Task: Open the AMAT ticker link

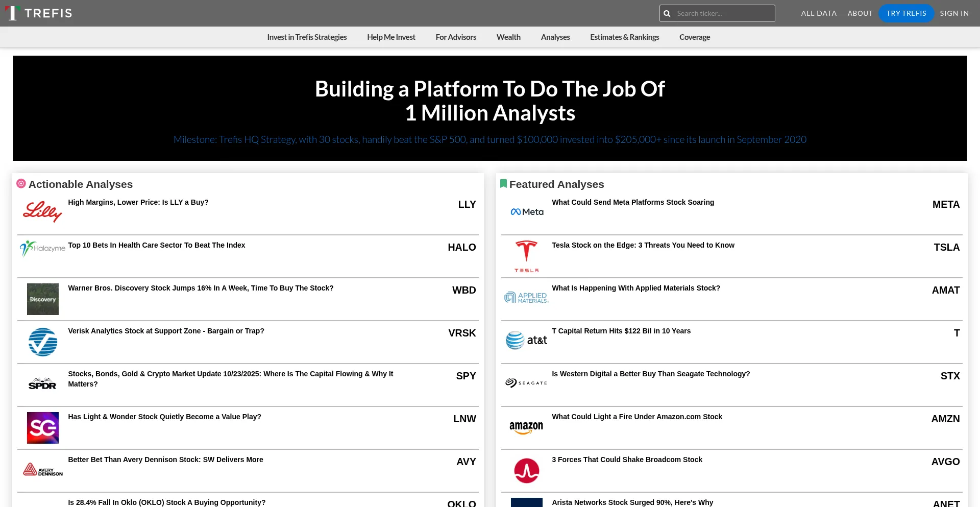Action: [945, 290]
